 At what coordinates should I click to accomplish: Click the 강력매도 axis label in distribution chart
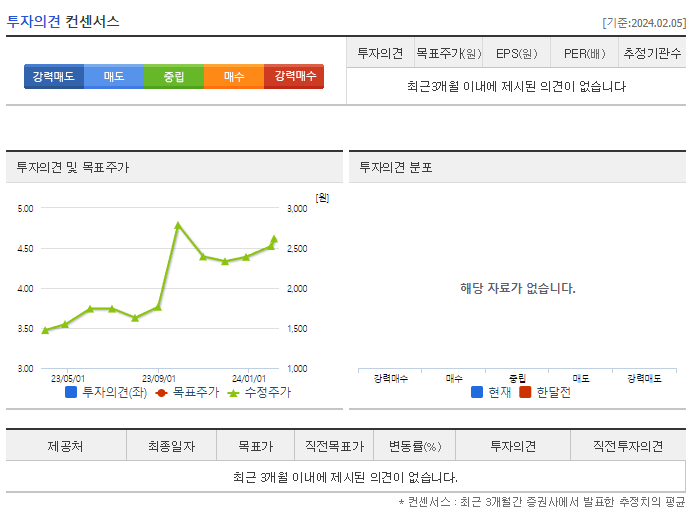pyautogui.click(x=644, y=378)
